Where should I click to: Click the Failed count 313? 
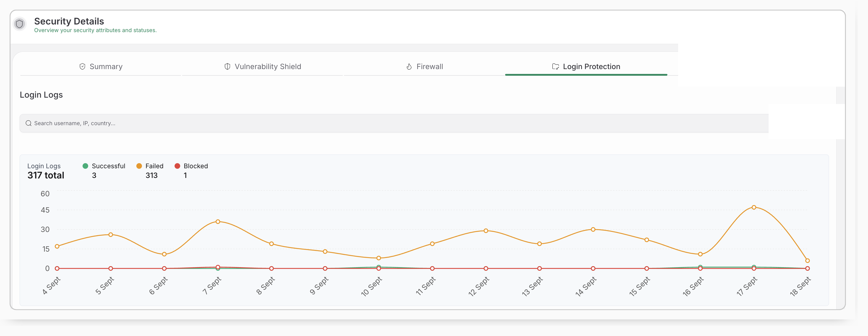[x=152, y=176]
